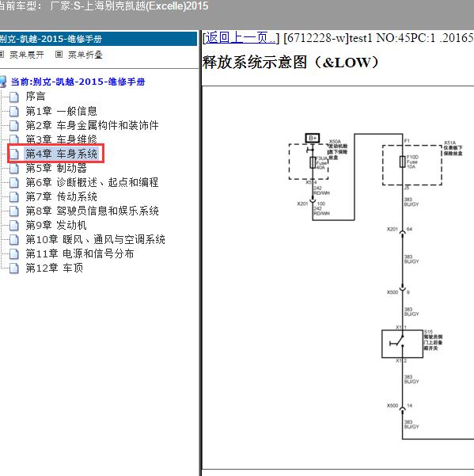The image size is (474, 476).
Task: Click the S15 switch box in the diagram
Action: [402, 344]
